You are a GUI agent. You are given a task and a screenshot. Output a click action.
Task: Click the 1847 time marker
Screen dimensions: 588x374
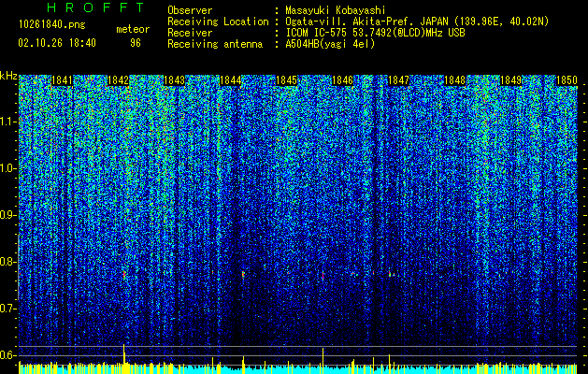[x=398, y=80]
